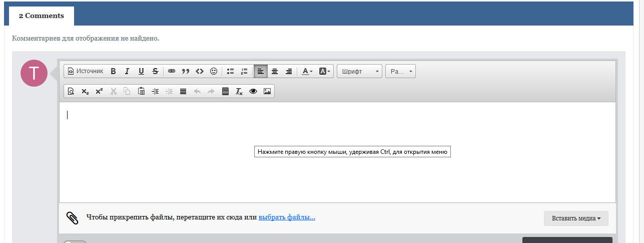
Task: Click the paperclip attachment icon
Action: [73, 218]
